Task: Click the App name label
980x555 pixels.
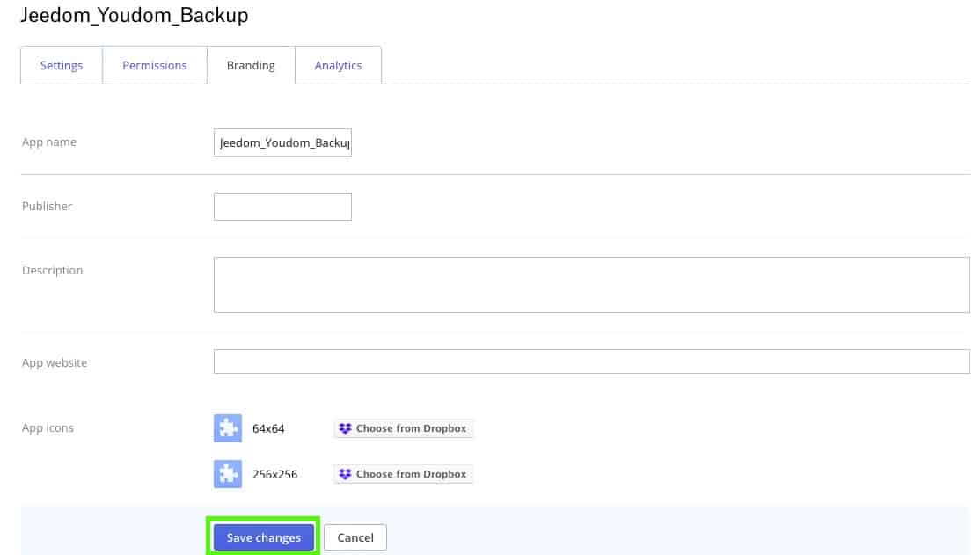Action: [48, 142]
